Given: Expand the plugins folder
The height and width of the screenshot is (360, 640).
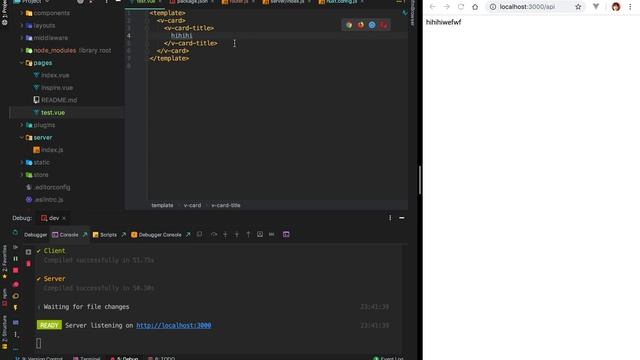Looking at the screenshot, I should 22,125.
